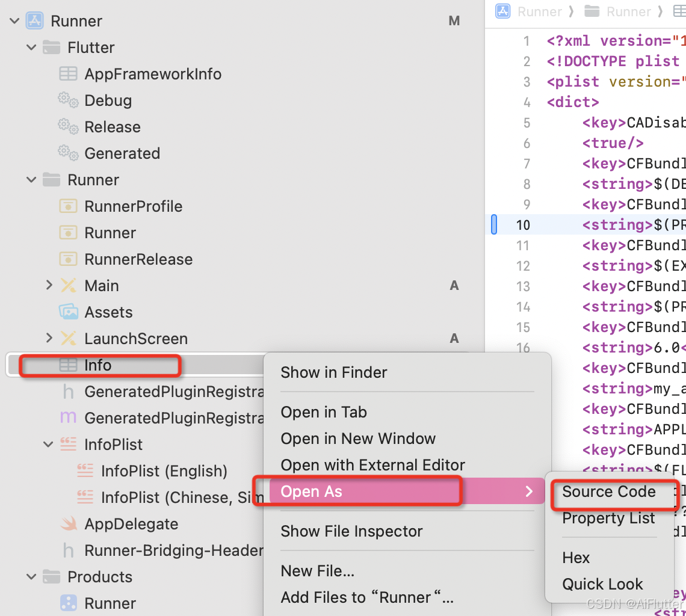
Task: Choose Add Files to "Runner"…
Action: pos(407,597)
